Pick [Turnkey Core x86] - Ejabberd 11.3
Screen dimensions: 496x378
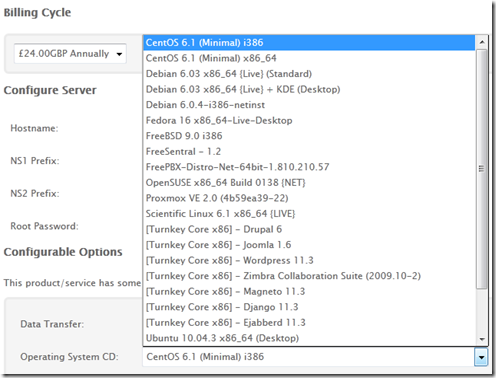(309, 323)
